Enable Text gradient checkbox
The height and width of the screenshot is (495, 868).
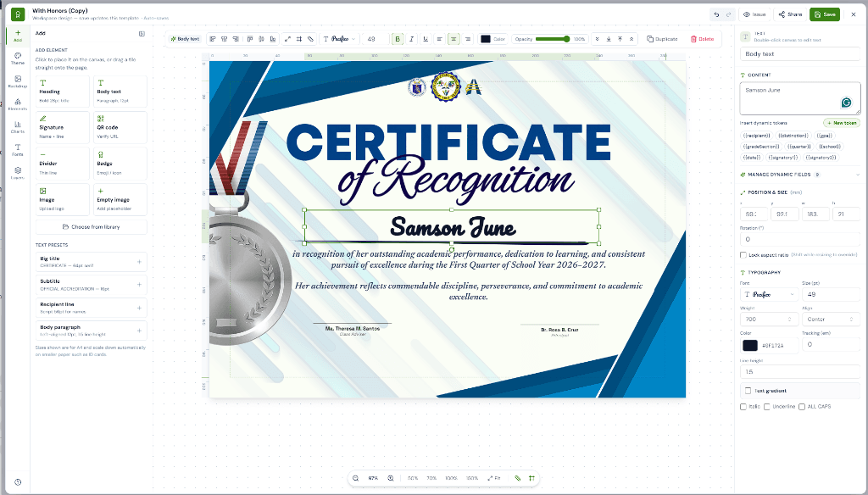coord(748,391)
